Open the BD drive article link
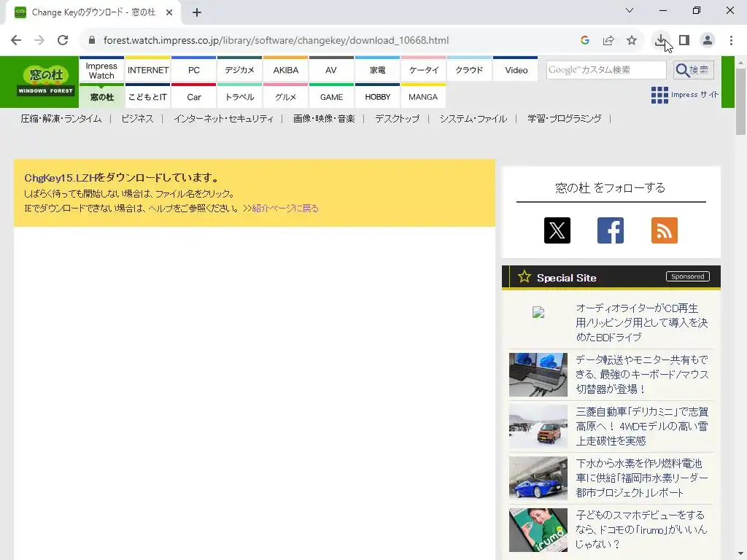The image size is (747, 560). (x=641, y=322)
